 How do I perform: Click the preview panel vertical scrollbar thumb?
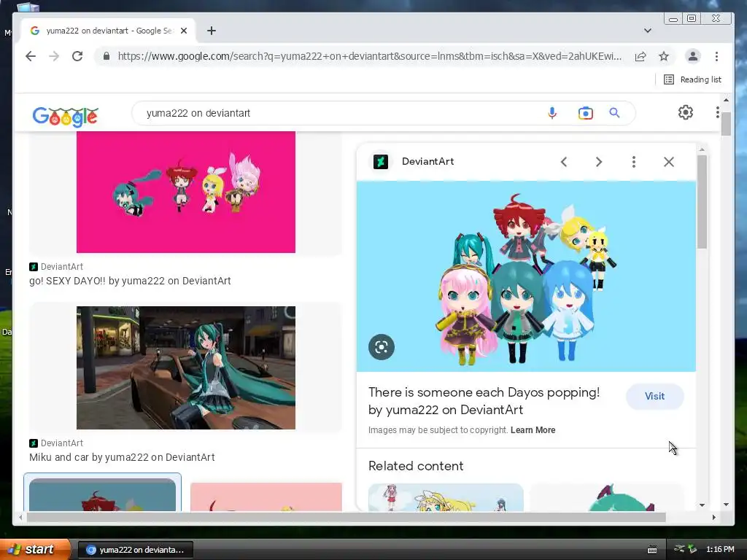click(x=702, y=201)
